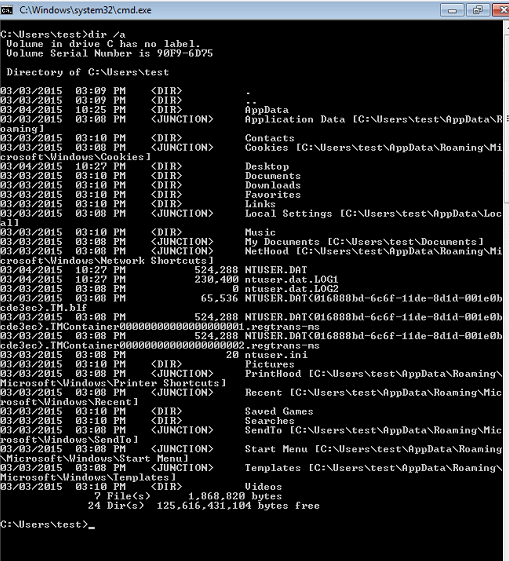Image resolution: width=509 pixels, height=561 pixels.
Task: Click the typed 'dir /a' command text
Action: 107,35
